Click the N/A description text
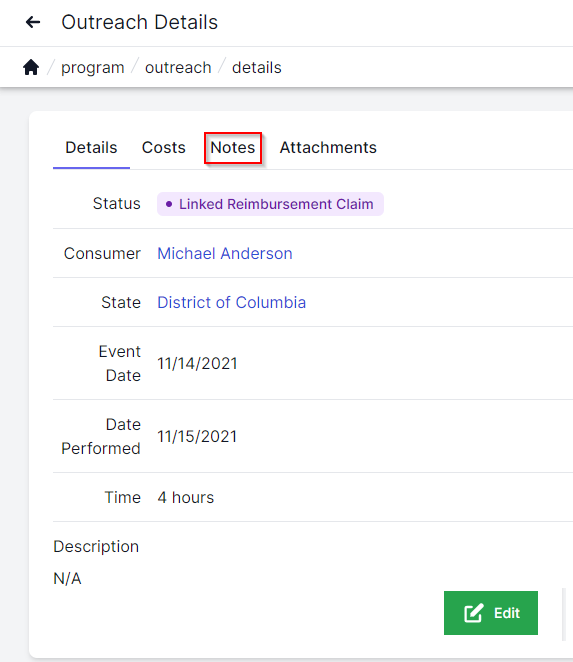 point(67,578)
